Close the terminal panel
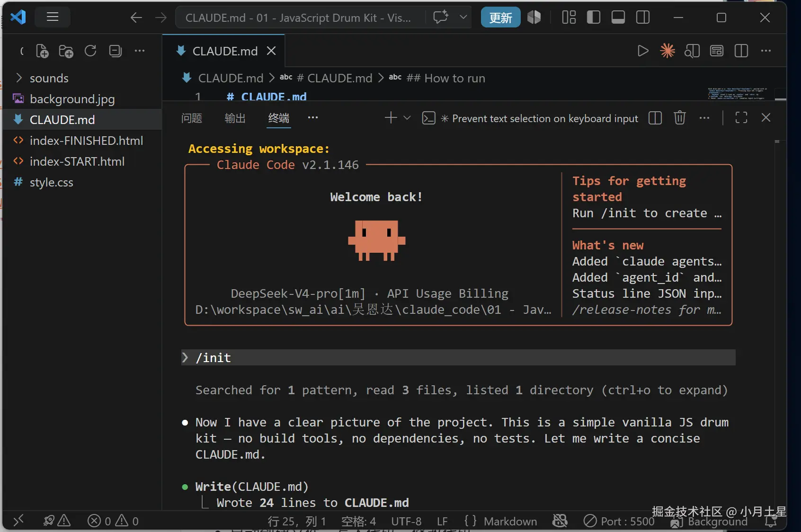 coord(766,118)
